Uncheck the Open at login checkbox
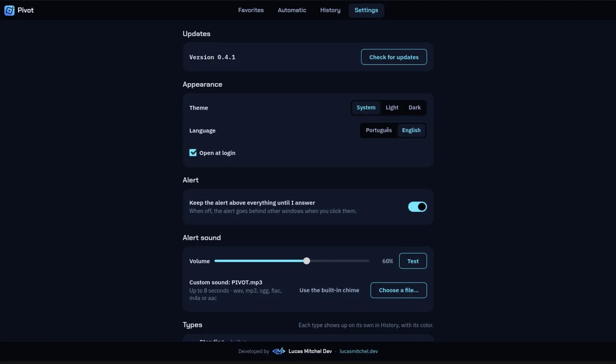Image resolution: width=616 pixels, height=364 pixels. [x=193, y=153]
